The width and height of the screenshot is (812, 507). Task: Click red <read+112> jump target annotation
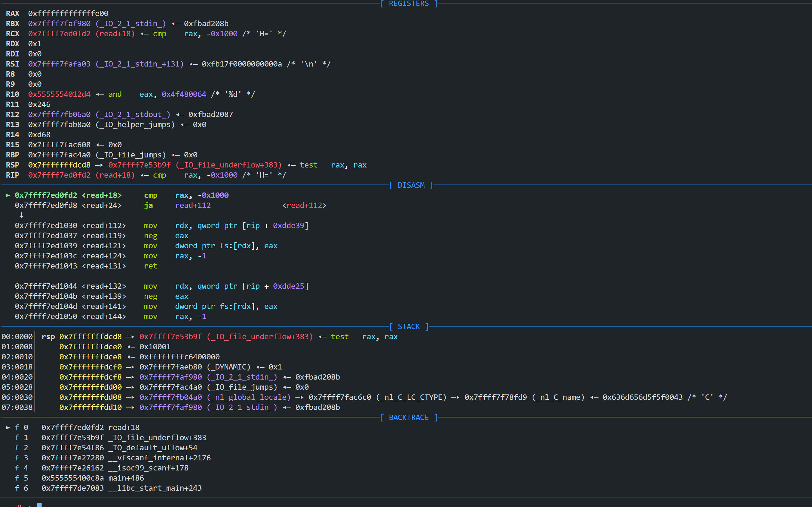pos(304,205)
